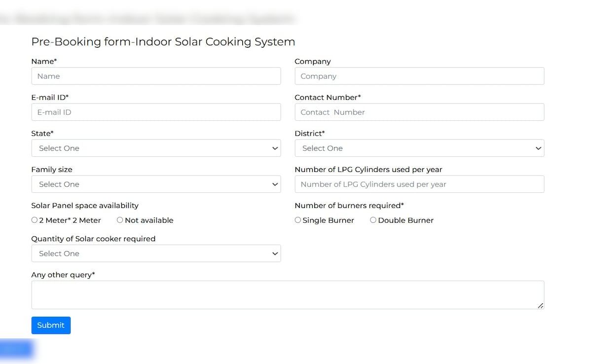The height and width of the screenshot is (364, 592).
Task: Open the Family size dropdown
Action: click(x=156, y=184)
